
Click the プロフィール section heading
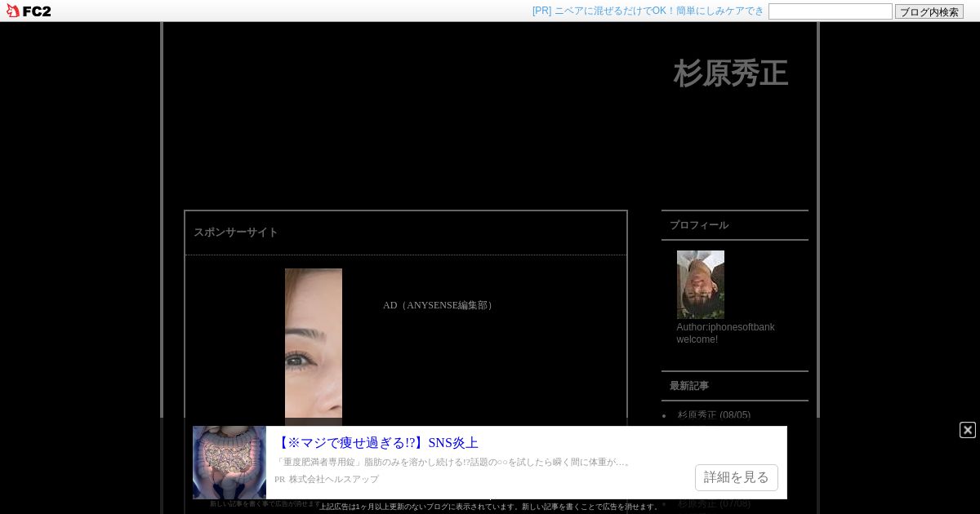[699, 225]
